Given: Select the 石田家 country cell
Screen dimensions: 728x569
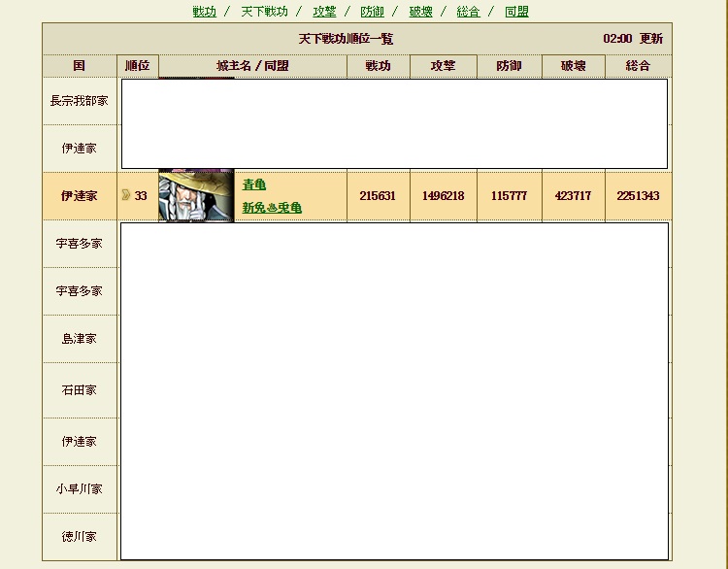Looking at the screenshot, I should [80, 389].
